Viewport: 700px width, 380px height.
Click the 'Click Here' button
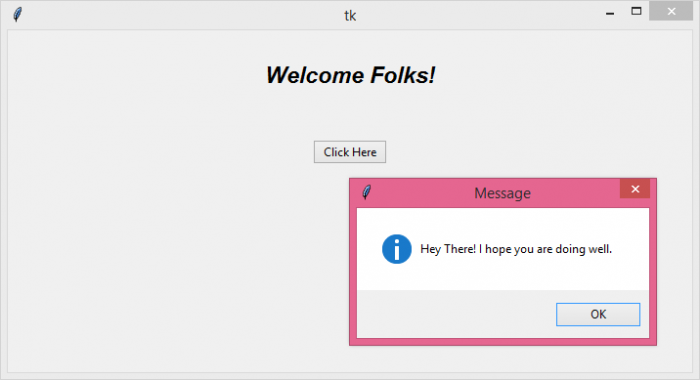point(350,152)
